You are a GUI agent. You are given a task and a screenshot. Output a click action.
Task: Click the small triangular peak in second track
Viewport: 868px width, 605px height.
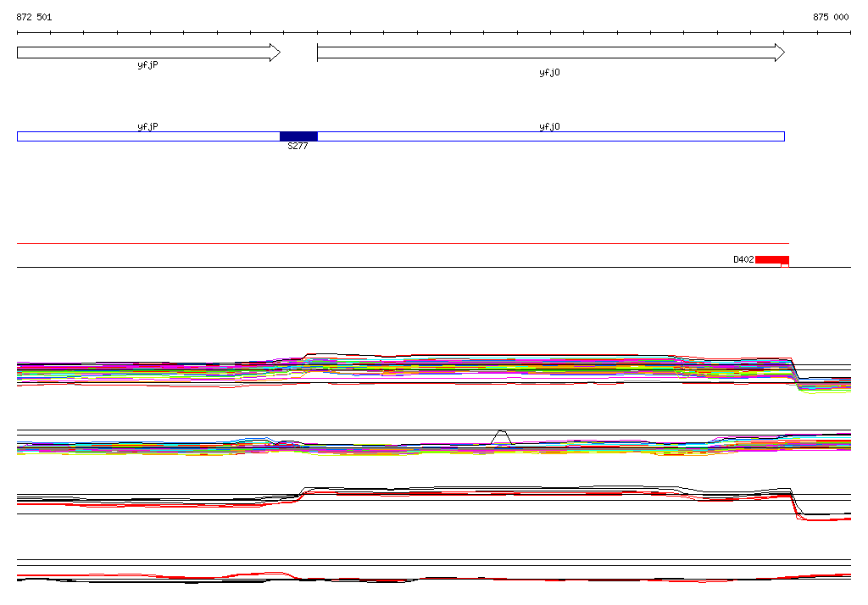click(502, 436)
